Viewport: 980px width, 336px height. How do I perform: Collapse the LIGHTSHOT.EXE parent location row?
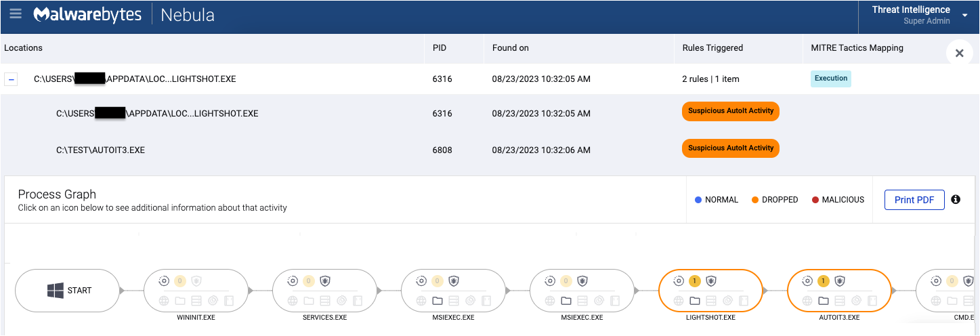12,79
